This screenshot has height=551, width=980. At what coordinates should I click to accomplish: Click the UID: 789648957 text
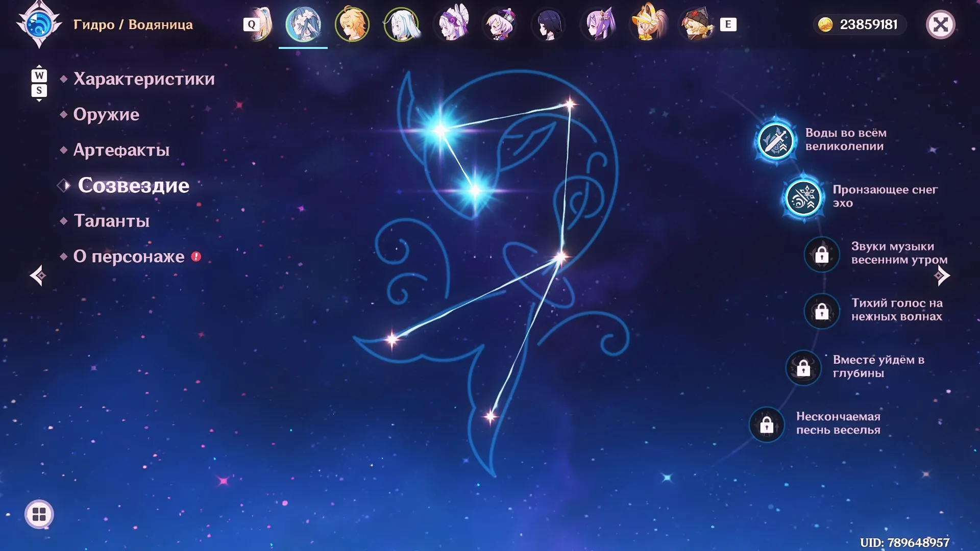(x=904, y=542)
